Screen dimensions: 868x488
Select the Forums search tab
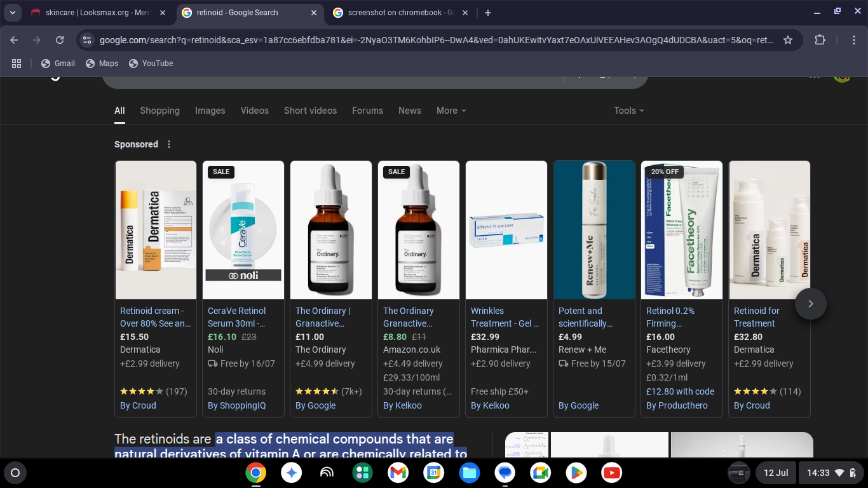click(x=367, y=111)
